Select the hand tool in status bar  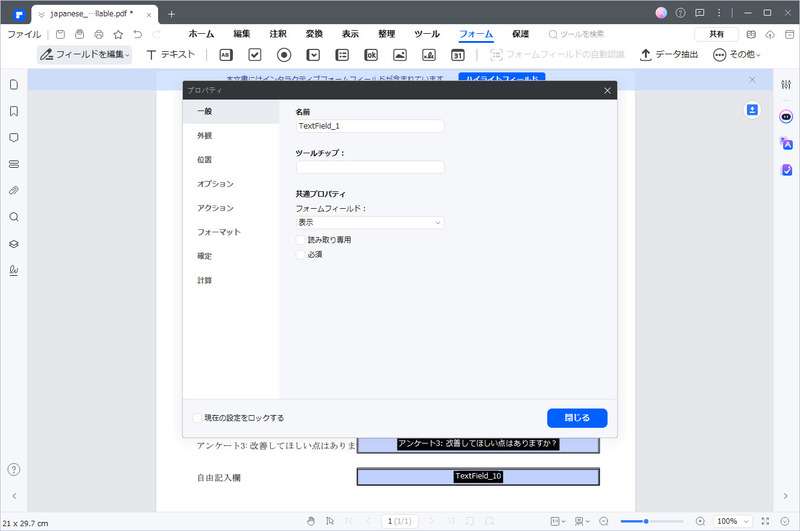coord(311,521)
